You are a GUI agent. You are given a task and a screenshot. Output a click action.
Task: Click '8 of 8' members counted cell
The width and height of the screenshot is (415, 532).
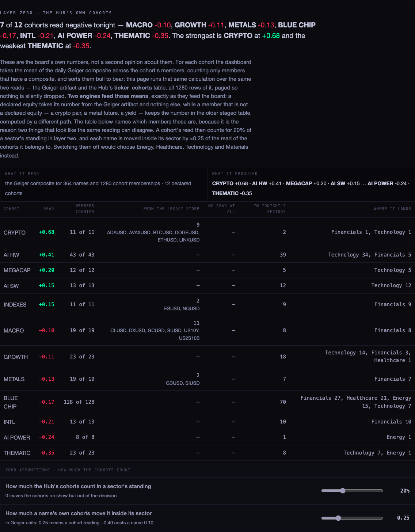[x=85, y=437]
